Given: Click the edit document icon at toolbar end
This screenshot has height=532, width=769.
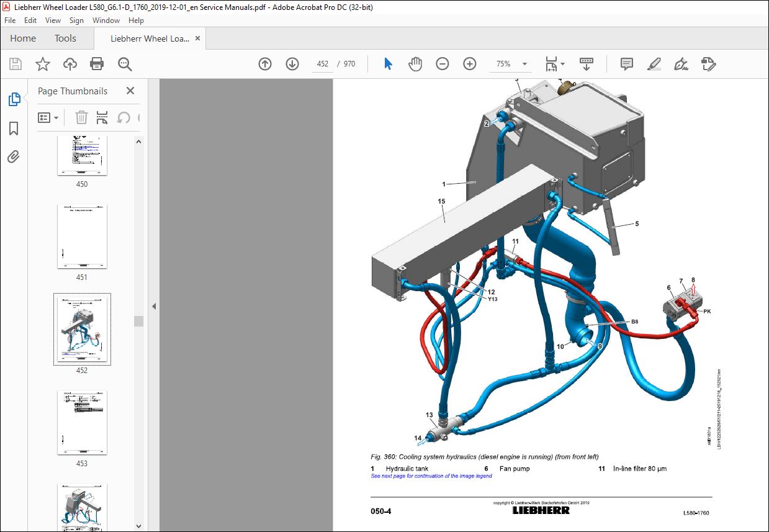Looking at the screenshot, I should coord(708,64).
